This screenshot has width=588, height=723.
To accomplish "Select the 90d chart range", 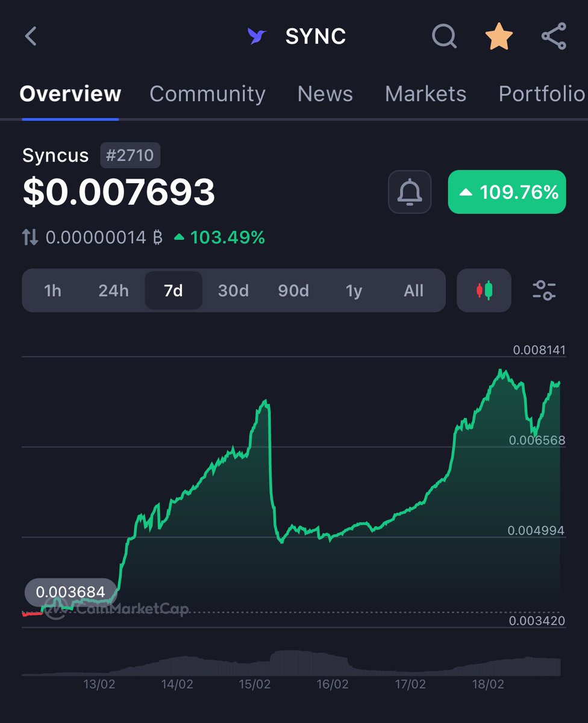I will pyautogui.click(x=293, y=290).
